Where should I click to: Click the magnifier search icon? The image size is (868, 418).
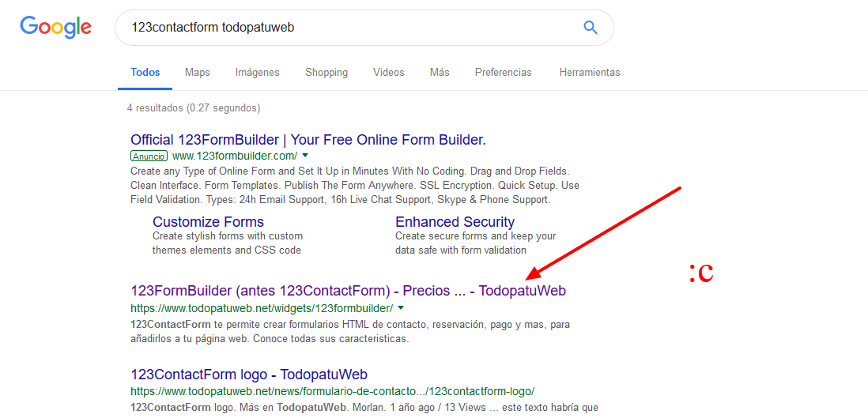point(591,27)
